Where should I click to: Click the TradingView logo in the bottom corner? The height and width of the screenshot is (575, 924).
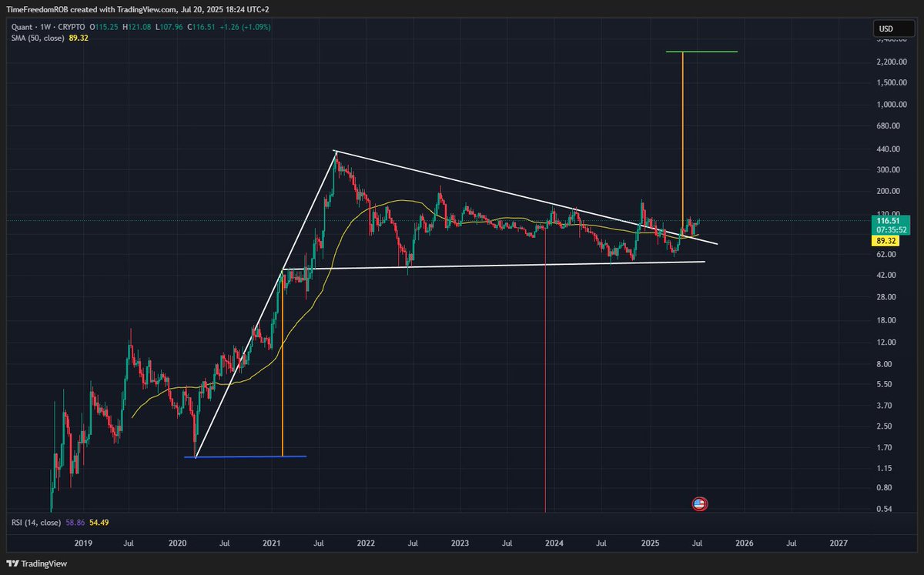pyautogui.click(x=37, y=563)
